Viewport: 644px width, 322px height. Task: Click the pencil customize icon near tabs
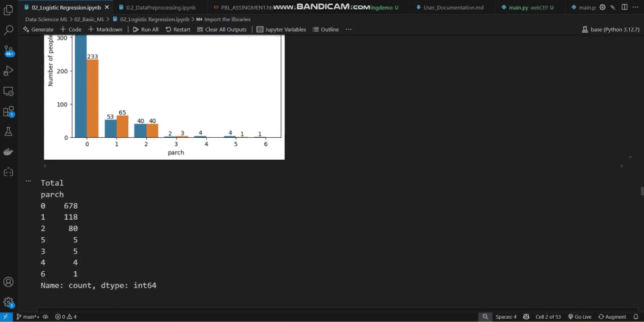click(x=613, y=7)
